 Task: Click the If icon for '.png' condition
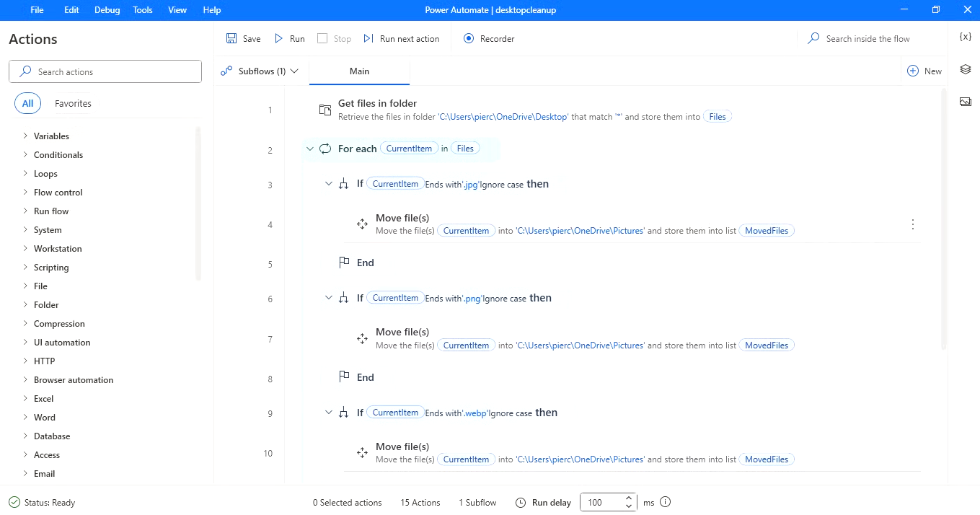(344, 298)
